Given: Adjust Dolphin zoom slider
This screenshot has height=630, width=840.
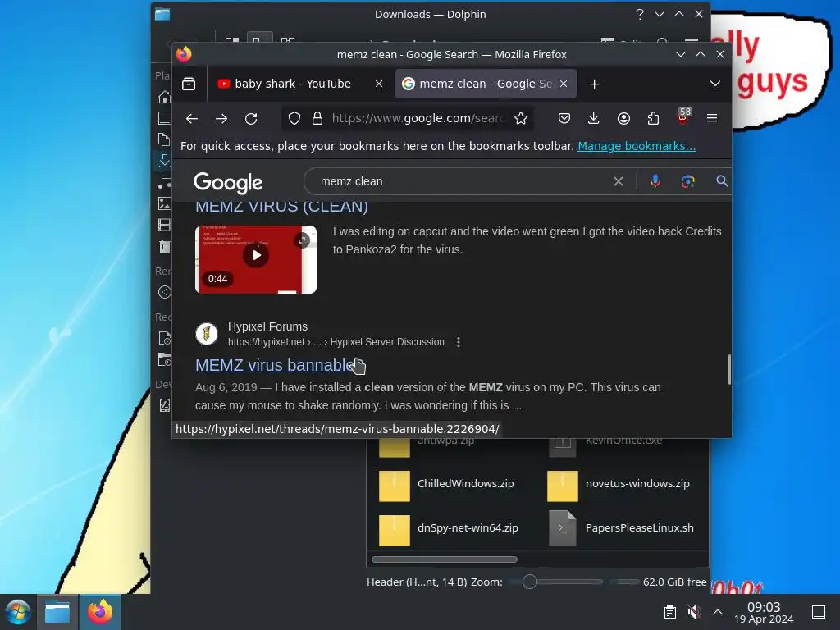Looking at the screenshot, I should tap(530, 582).
